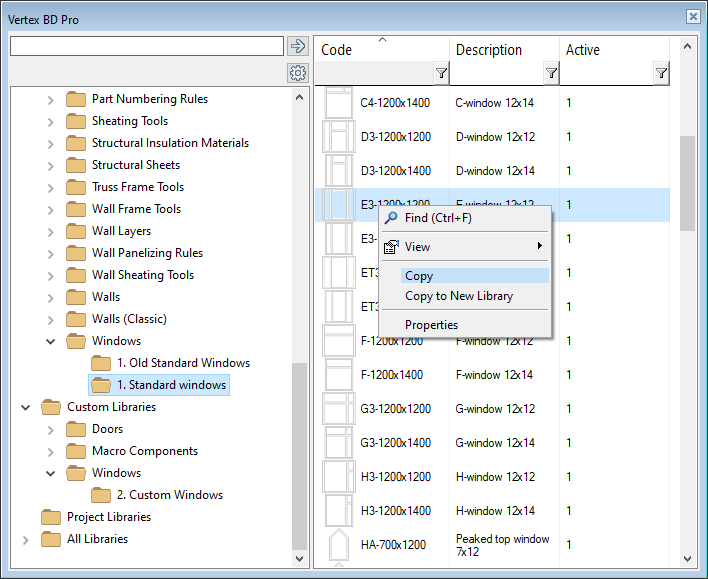The height and width of the screenshot is (579, 708).
Task: Click the Code column header to sort
Action: 380,50
